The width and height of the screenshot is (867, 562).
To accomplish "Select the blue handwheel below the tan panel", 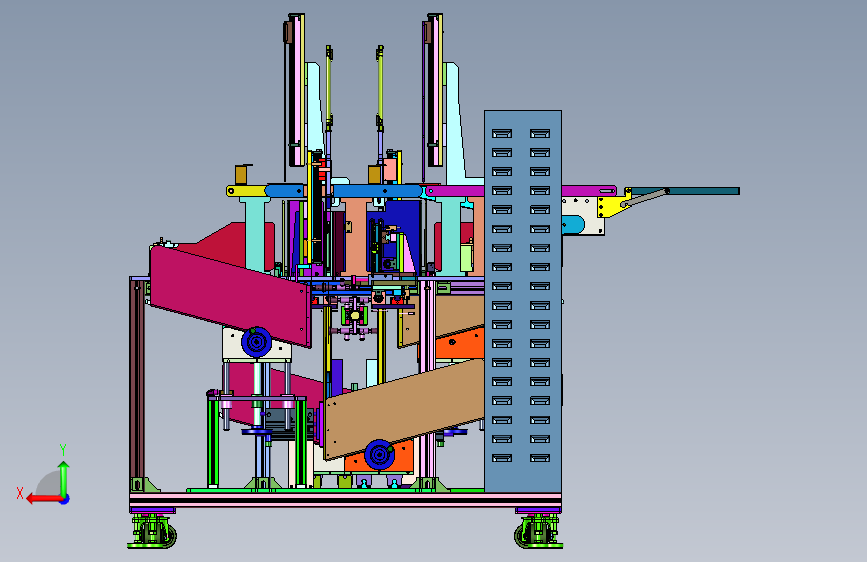I will (x=379, y=455).
